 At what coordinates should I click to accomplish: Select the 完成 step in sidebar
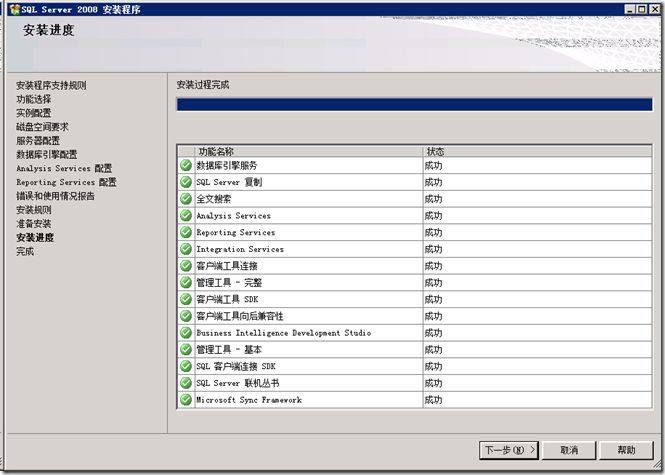click(25, 251)
